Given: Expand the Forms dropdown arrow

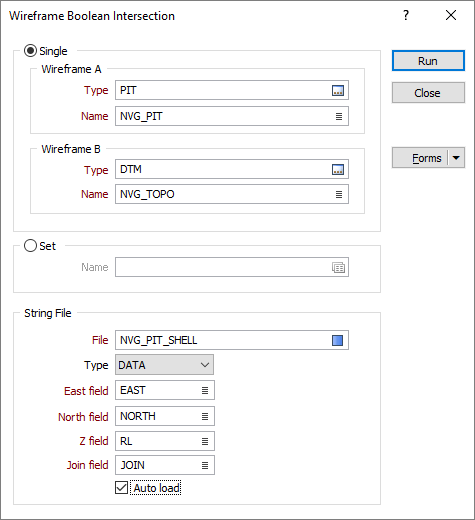Looking at the screenshot, I should pyautogui.click(x=456, y=158).
